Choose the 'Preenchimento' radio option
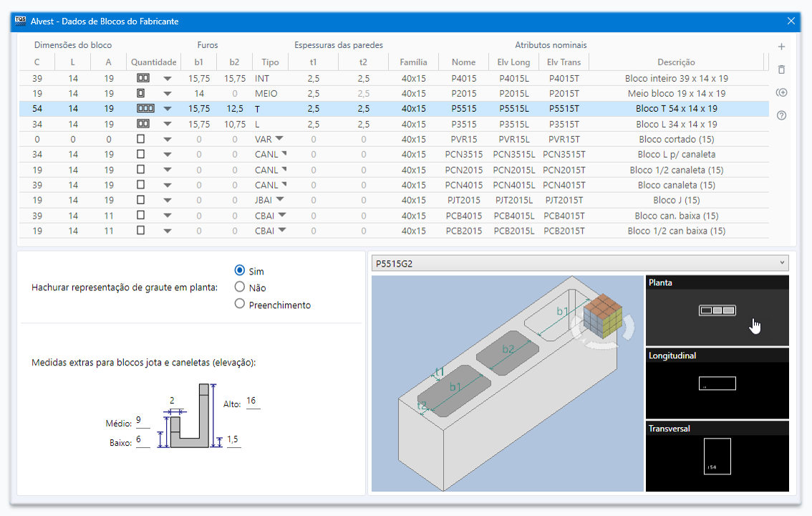812x516 pixels. 241,304
